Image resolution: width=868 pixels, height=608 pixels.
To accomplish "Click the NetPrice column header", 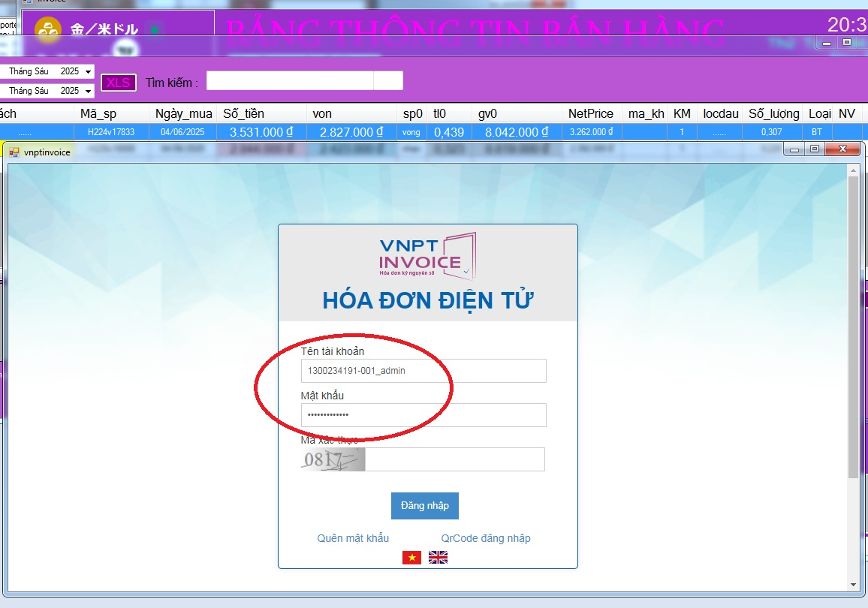I will click(x=590, y=114).
